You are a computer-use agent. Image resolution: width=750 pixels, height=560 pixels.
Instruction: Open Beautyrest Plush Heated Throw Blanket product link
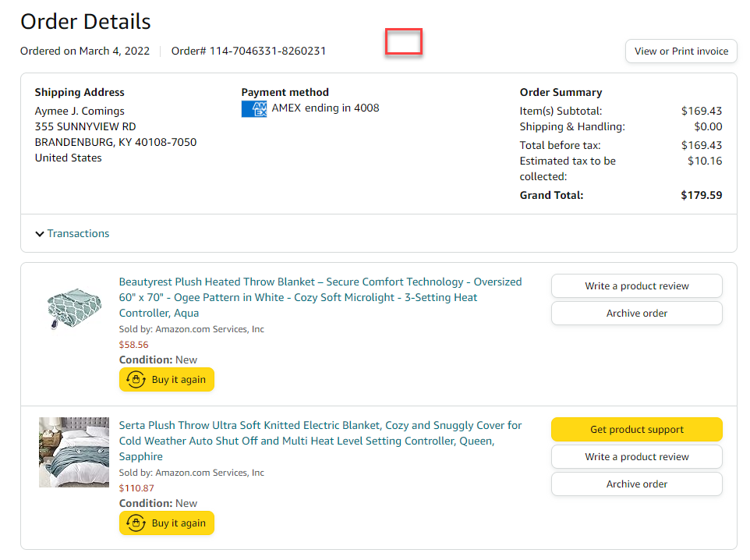pos(320,297)
